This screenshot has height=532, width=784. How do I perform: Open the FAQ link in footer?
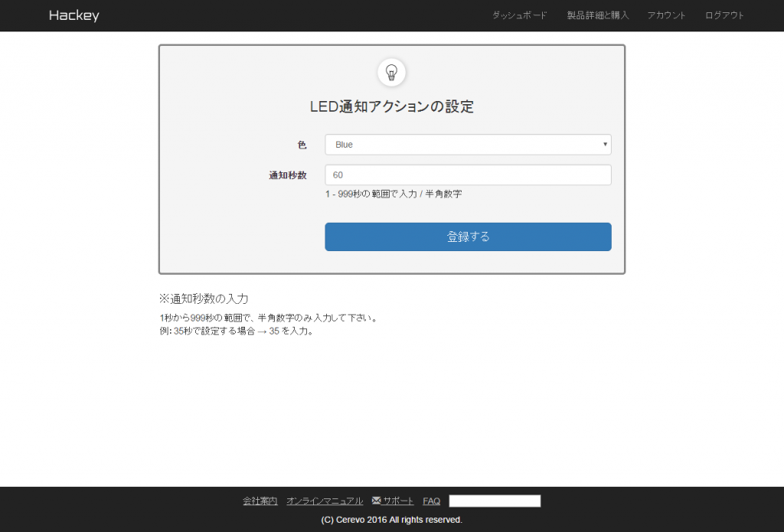(x=431, y=501)
